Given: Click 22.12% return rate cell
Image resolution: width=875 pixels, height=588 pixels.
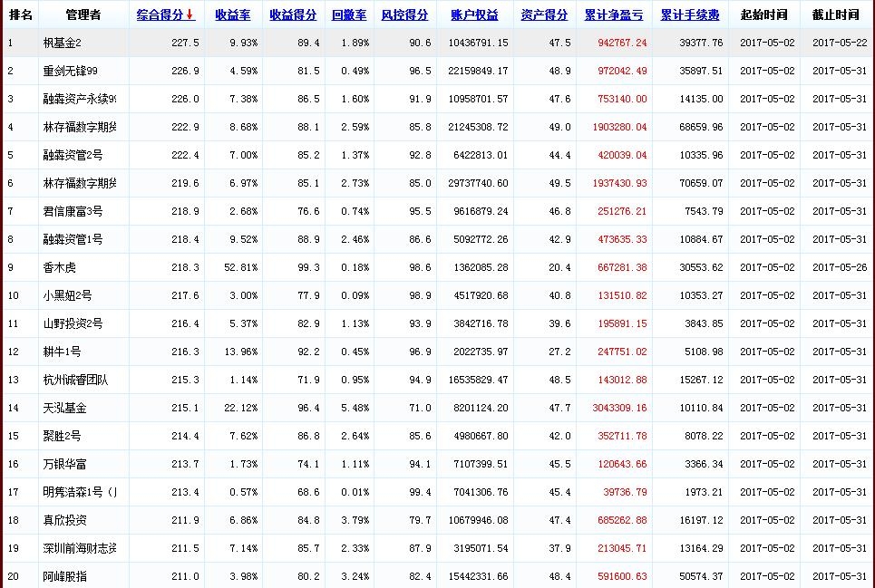Looking at the screenshot, I should click(241, 408).
